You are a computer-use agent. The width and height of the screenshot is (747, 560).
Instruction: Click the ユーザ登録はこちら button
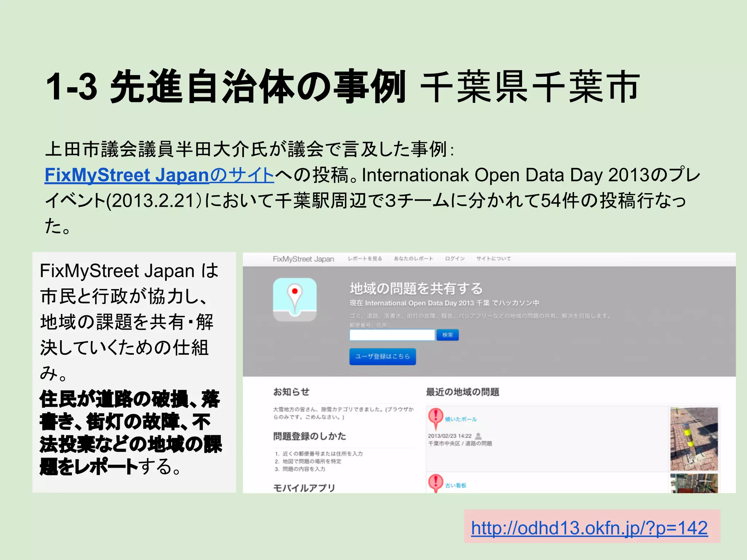coord(383,356)
